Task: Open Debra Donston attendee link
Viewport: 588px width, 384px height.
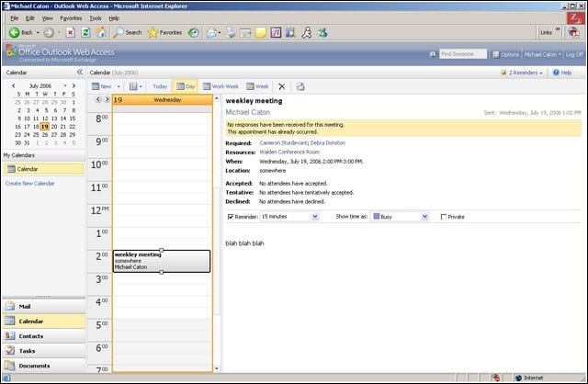Action: click(328, 143)
